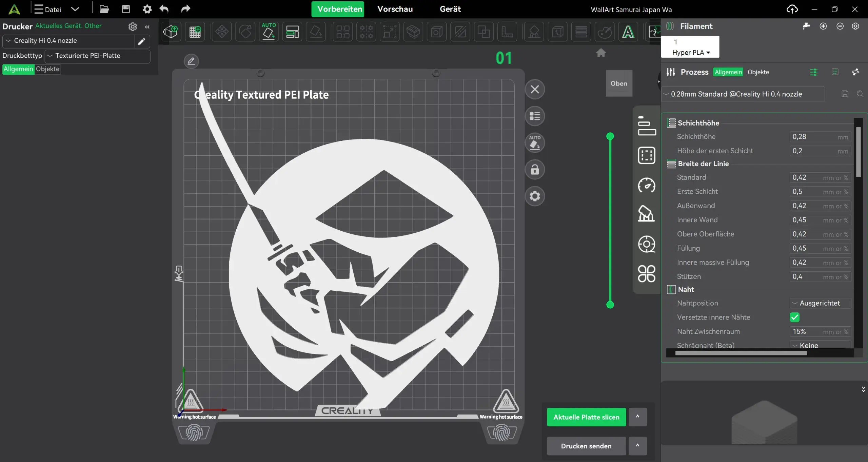The height and width of the screenshot is (462, 868).
Task: Open the 0.28mm Standard process preset dropdown
Action: (743, 94)
